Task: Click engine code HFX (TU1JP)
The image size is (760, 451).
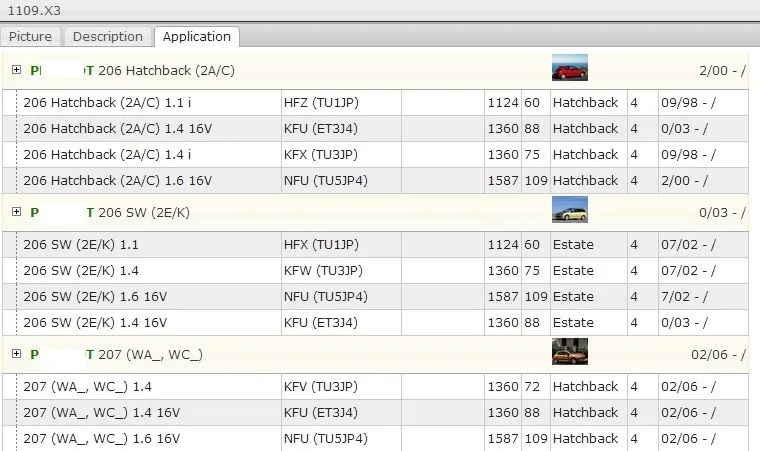Action: point(321,245)
